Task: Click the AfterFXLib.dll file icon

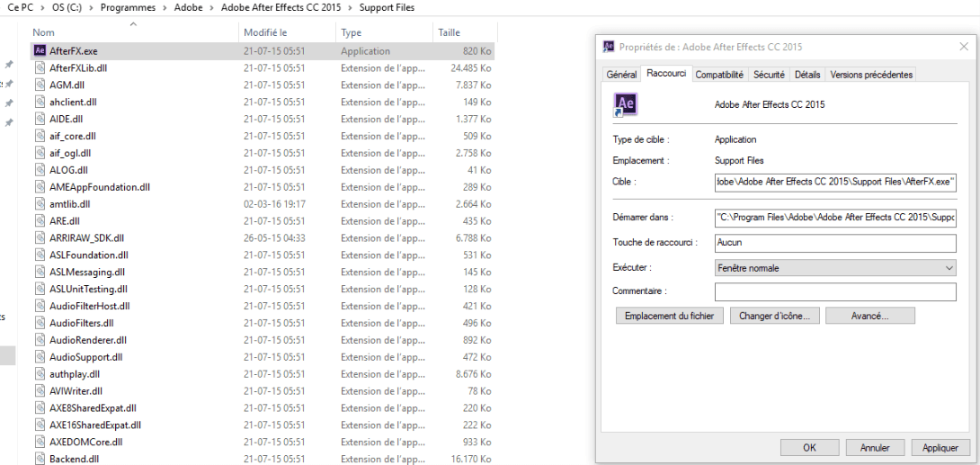Action: [x=40, y=67]
